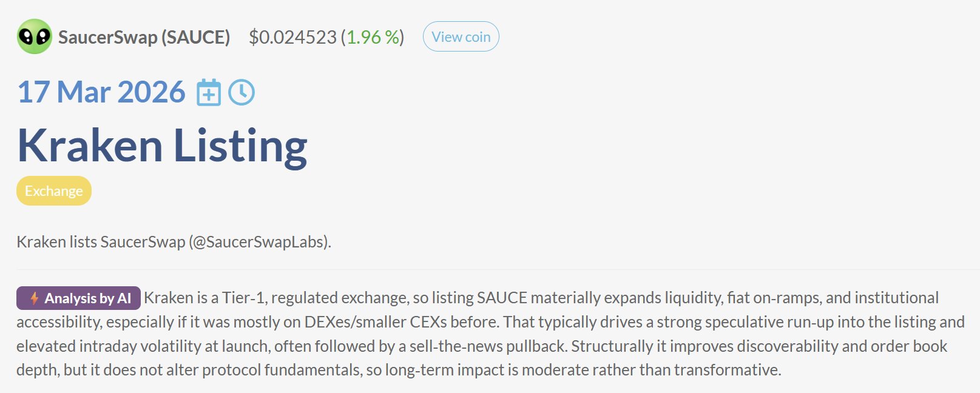Open the SaucerSwap (SAUCE) coin name
Viewport: 980px width, 393px height.
tap(144, 38)
